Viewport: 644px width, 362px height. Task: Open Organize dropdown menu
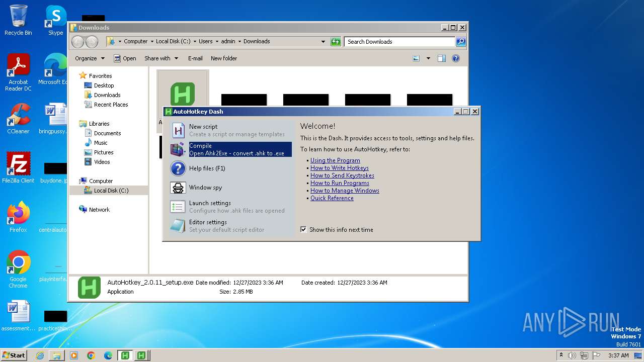[x=90, y=58]
